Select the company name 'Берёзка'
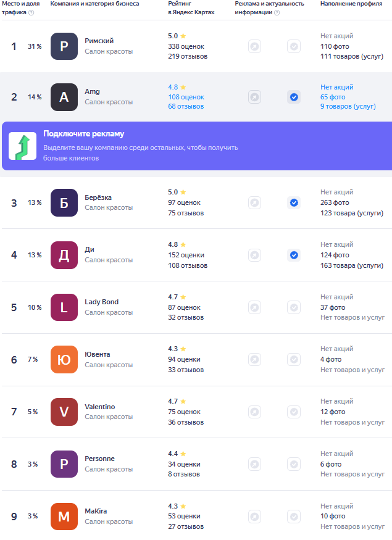This screenshot has width=392, height=540. (x=98, y=197)
